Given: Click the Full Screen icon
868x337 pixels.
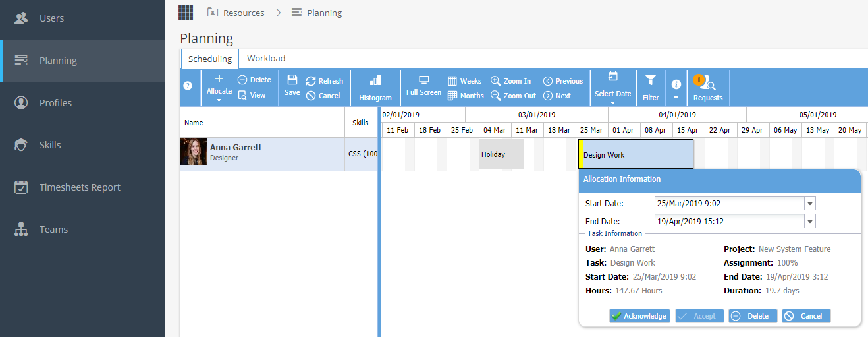Looking at the screenshot, I should pyautogui.click(x=423, y=80).
